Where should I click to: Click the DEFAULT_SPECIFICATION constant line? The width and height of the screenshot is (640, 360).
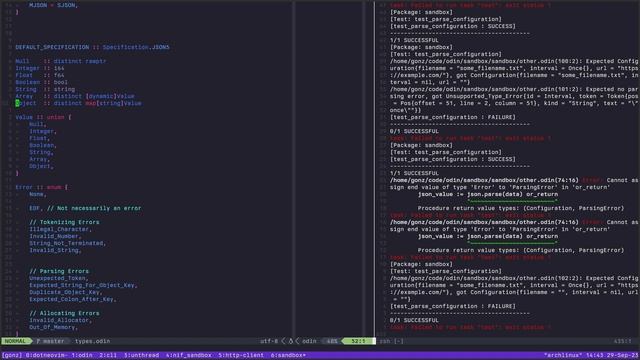pyautogui.click(x=92, y=47)
